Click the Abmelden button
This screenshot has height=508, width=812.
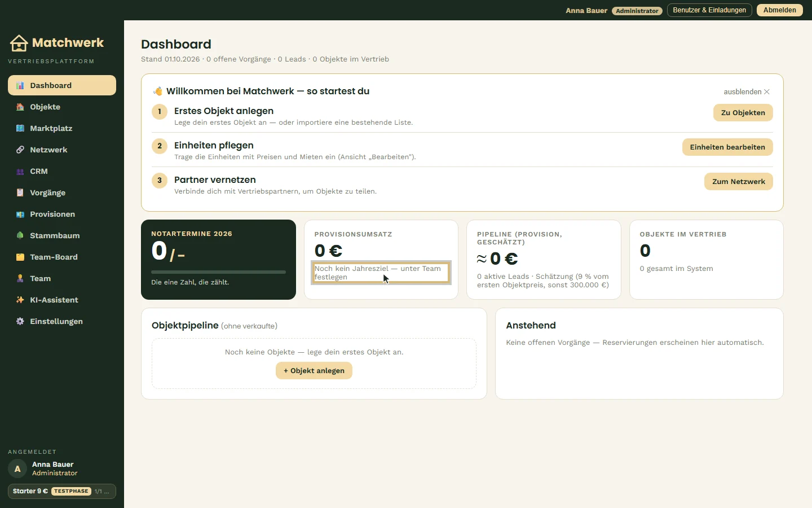click(780, 10)
